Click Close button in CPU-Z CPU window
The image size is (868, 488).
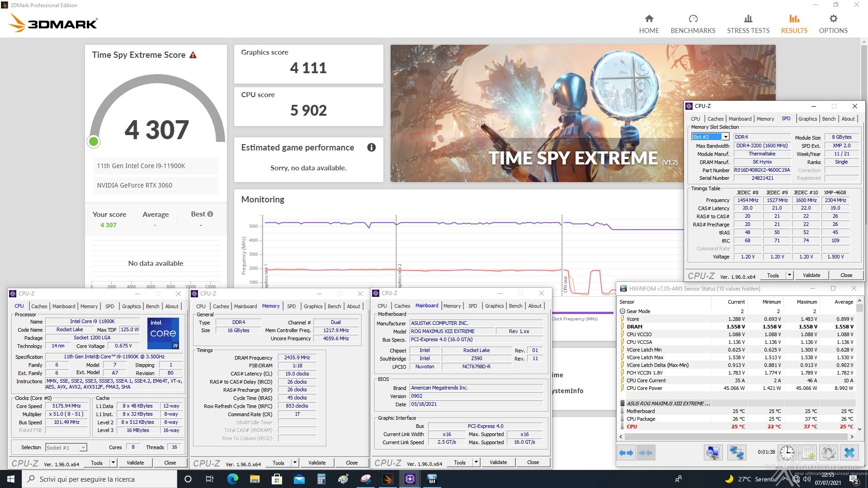[170, 463]
